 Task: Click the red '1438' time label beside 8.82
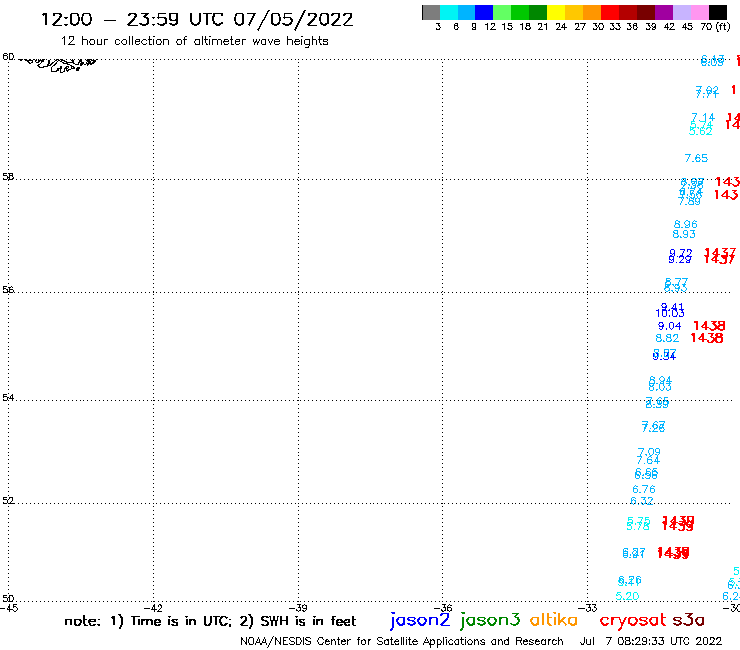click(706, 338)
